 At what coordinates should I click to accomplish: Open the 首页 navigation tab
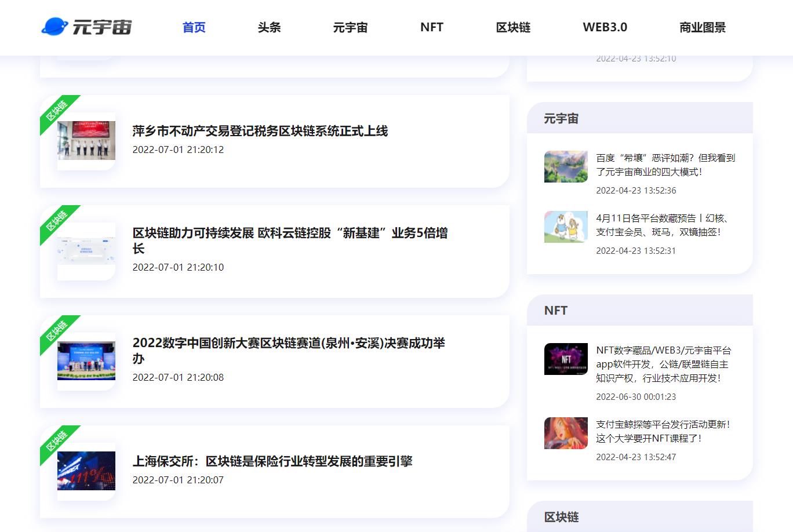pos(194,27)
